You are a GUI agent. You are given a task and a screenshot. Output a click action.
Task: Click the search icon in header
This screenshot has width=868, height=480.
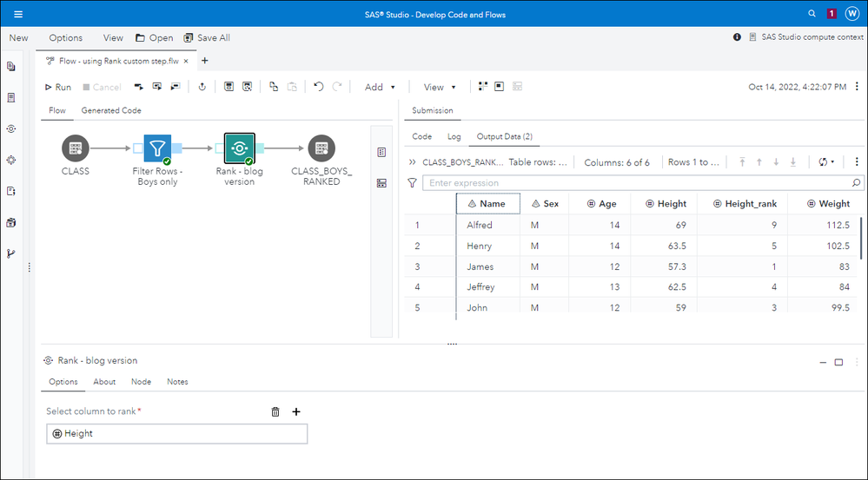tap(812, 14)
